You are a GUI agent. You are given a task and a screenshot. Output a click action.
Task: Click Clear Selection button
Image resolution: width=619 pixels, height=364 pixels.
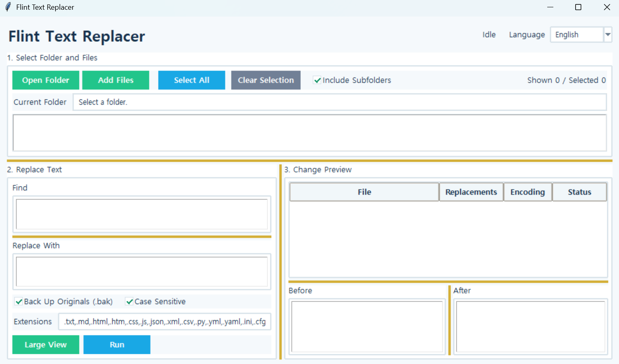[x=266, y=80]
